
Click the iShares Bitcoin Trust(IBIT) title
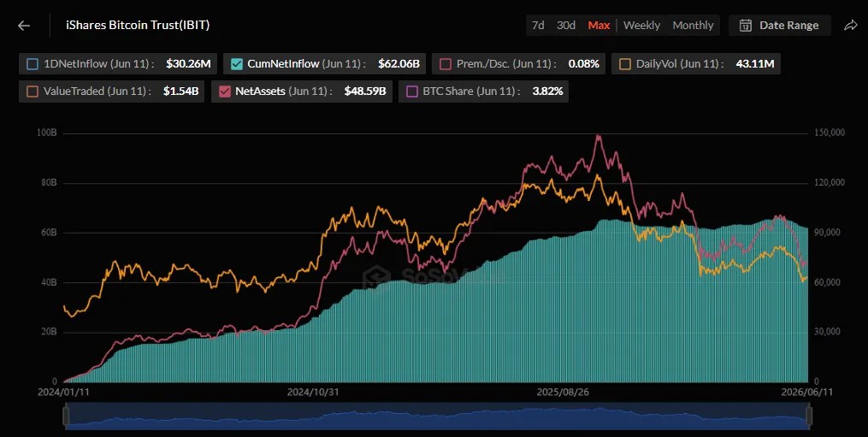pyautogui.click(x=138, y=25)
